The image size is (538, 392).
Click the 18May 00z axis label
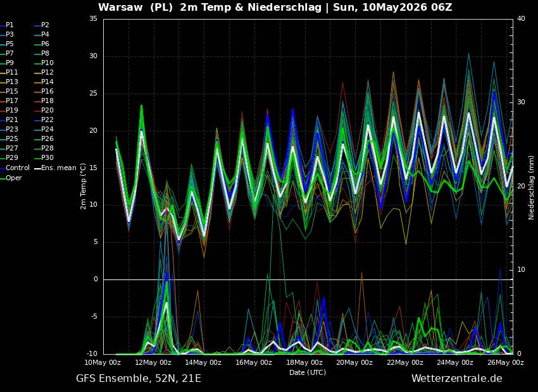(x=304, y=362)
